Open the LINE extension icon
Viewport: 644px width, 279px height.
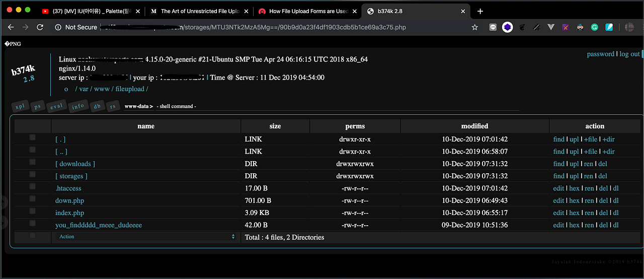coord(493,27)
